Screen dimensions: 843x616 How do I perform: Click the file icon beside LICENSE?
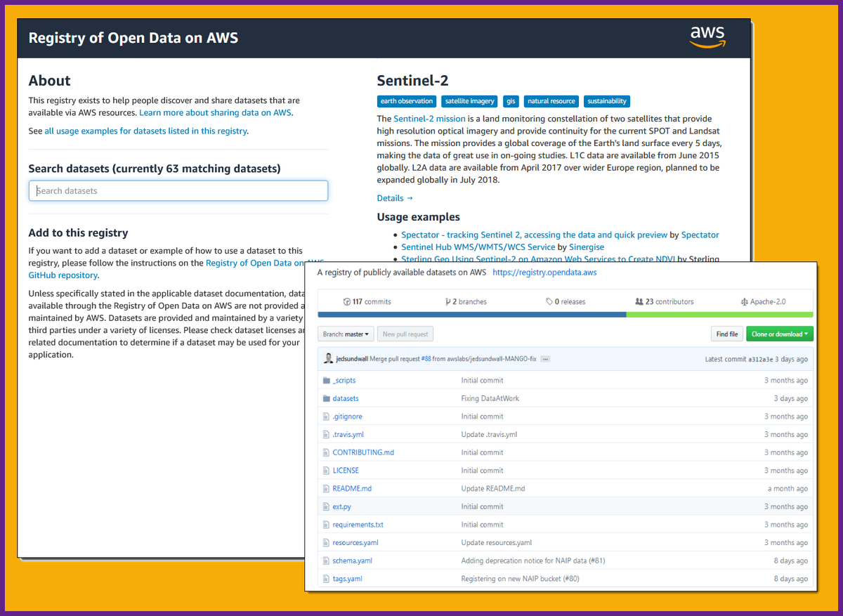tap(326, 471)
